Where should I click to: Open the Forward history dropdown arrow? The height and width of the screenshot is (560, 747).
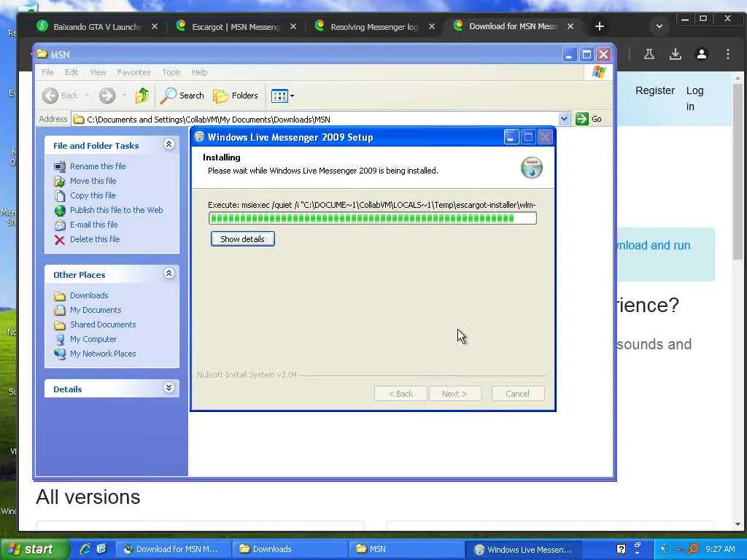click(x=124, y=96)
